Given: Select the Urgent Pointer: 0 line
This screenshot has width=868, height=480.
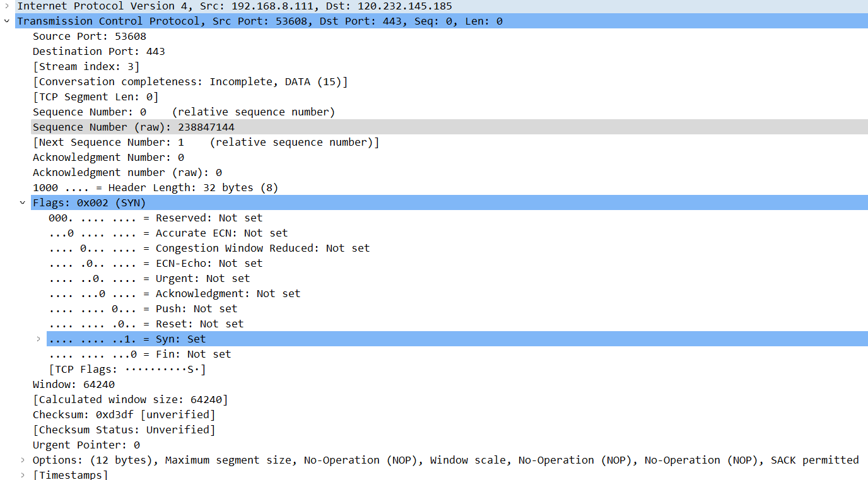Looking at the screenshot, I should coord(86,445).
